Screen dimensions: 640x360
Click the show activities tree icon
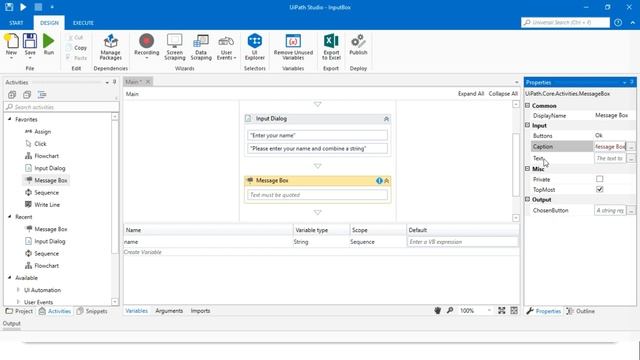[42, 95]
